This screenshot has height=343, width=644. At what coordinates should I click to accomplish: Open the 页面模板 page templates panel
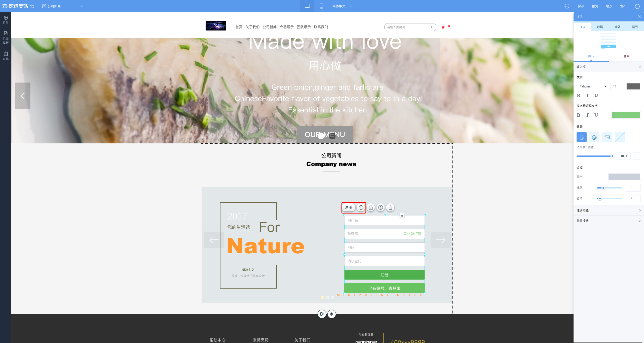coord(6,38)
